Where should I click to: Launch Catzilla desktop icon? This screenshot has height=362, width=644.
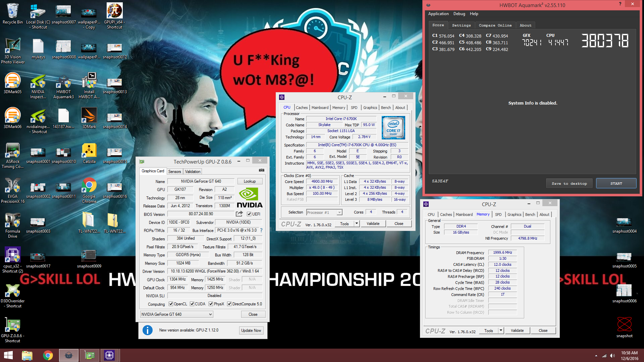[89, 153]
